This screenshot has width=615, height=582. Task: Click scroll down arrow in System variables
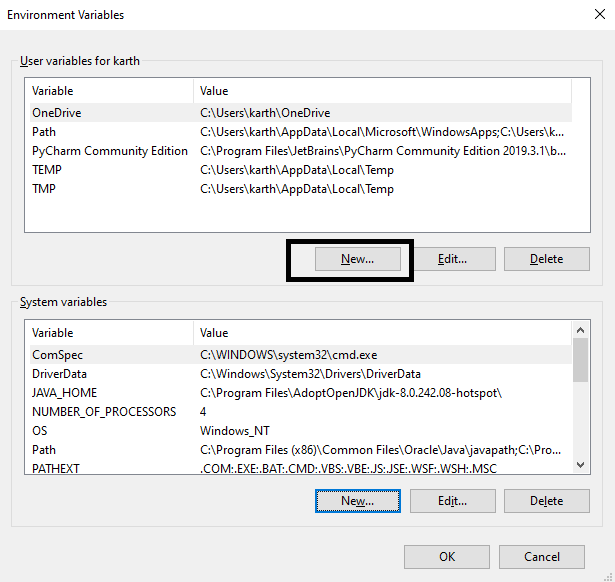coord(580,465)
